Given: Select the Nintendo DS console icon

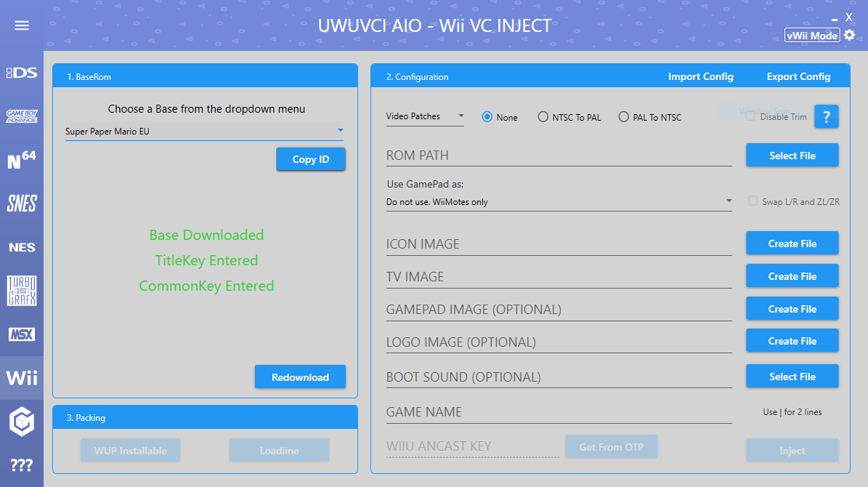Looking at the screenshot, I should 22,73.
